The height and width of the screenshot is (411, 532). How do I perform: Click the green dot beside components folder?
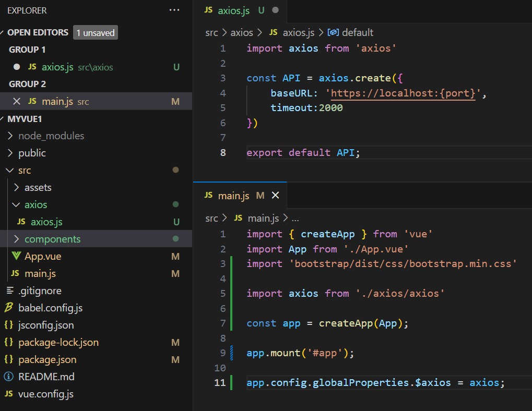click(x=175, y=238)
